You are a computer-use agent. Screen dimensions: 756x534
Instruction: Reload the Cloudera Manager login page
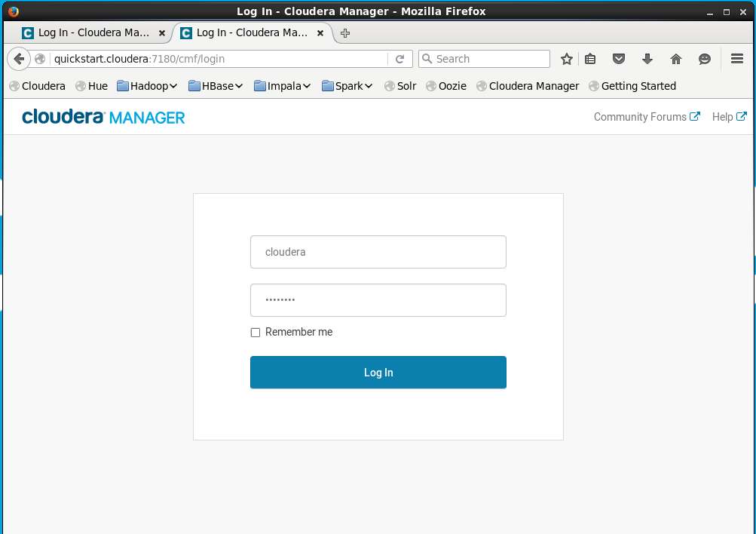pyautogui.click(x=400, y=58)
